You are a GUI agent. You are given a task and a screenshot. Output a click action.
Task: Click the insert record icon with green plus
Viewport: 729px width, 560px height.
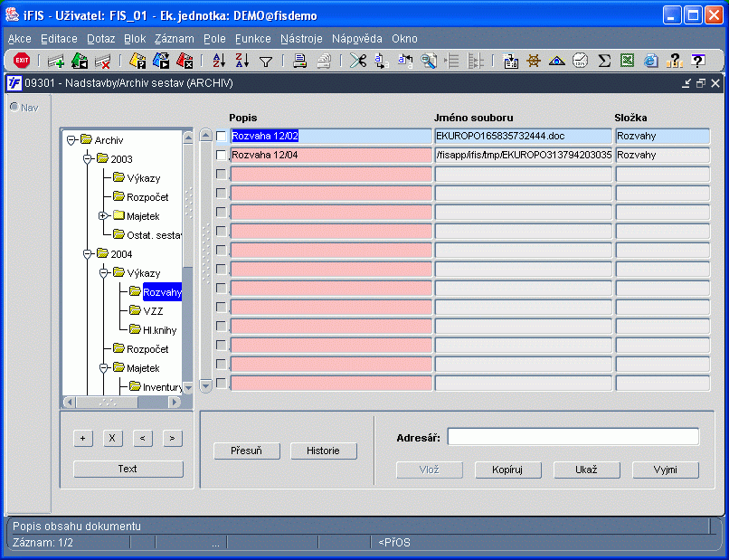(x=56, y=61)
